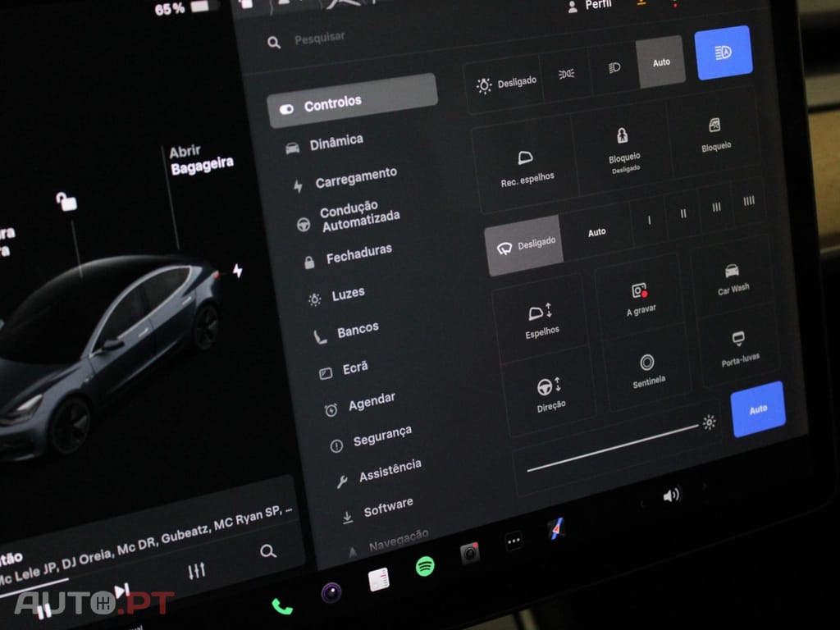
Task: Open the Assistência section
Action: [x=379, y=473]
